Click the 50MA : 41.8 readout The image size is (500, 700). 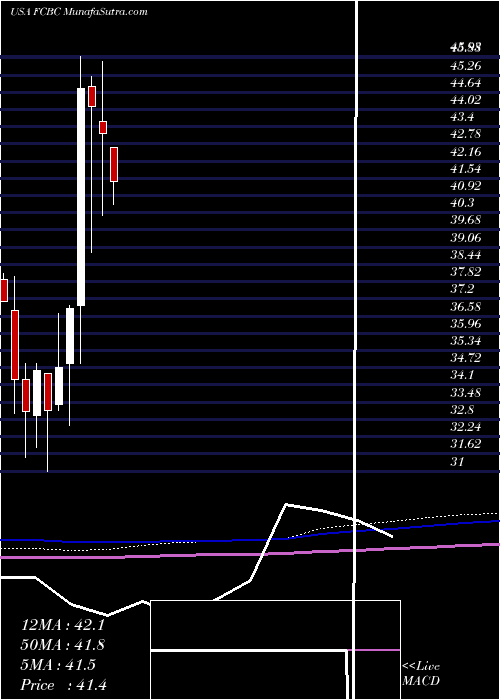click(63, 645)
